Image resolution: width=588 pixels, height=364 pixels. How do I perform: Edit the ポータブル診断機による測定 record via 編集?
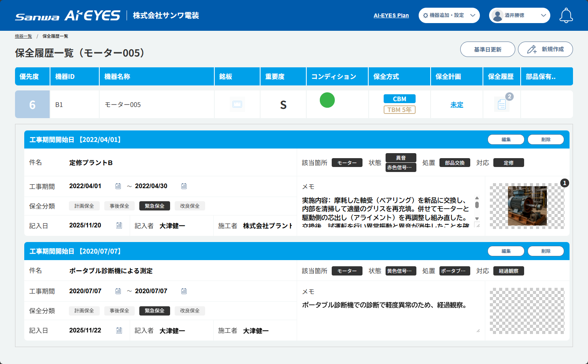pyautogui.click(x=506, y=251)
